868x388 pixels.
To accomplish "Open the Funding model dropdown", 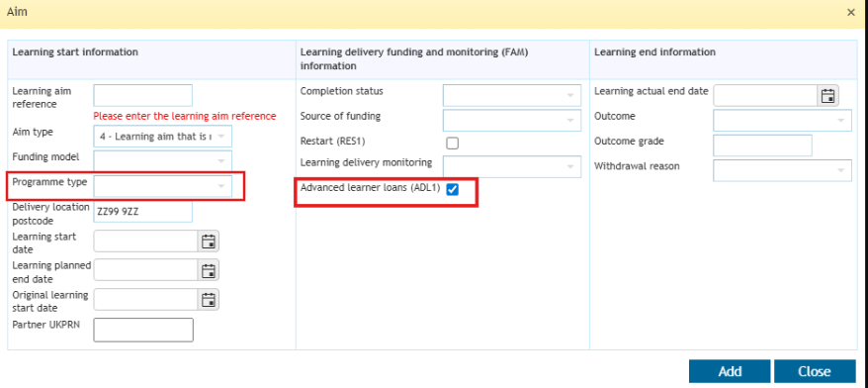I will 163,160.
